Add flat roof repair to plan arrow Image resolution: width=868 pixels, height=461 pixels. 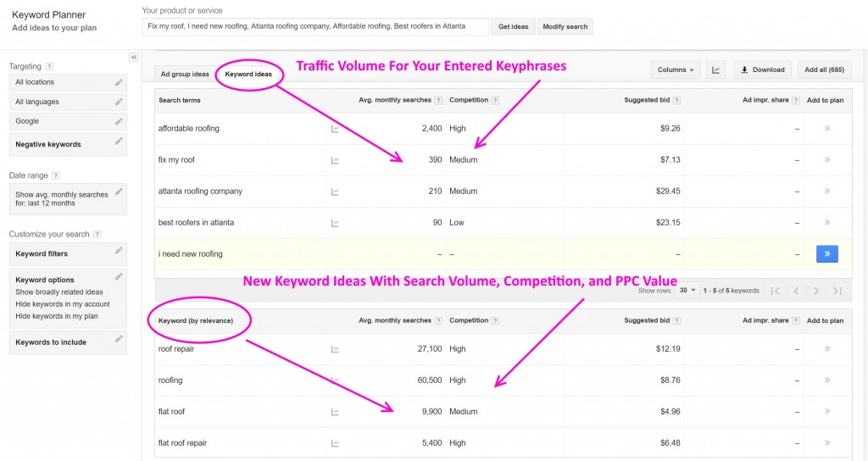point(827,442)
